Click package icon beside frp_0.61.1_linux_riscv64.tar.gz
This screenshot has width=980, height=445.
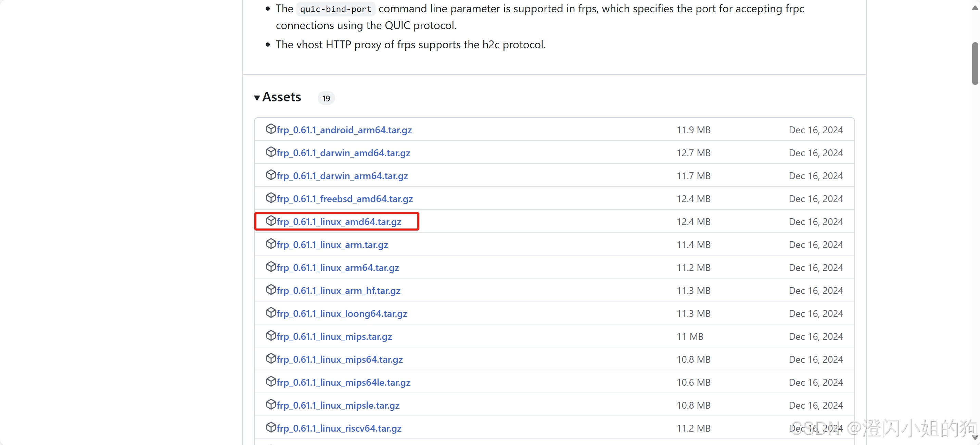click(270, 428)
